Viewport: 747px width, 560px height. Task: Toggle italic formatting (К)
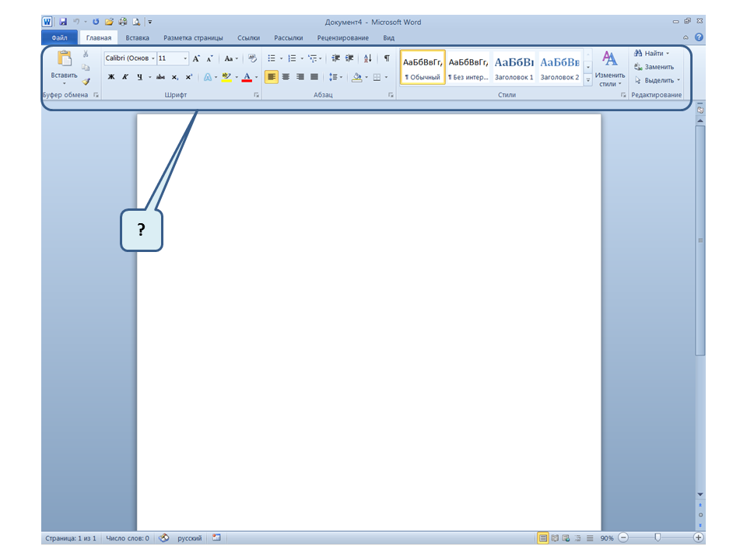pos(125,77)
